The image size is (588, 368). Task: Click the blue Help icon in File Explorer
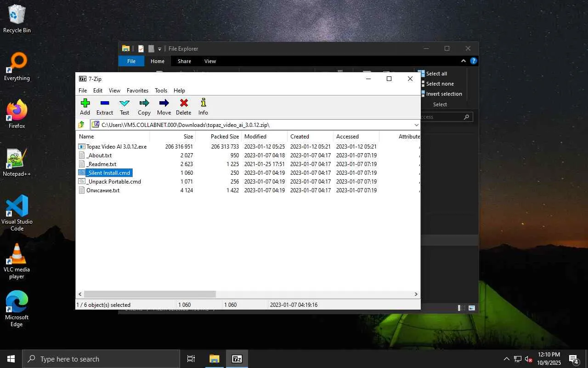(x=474, y=61)
